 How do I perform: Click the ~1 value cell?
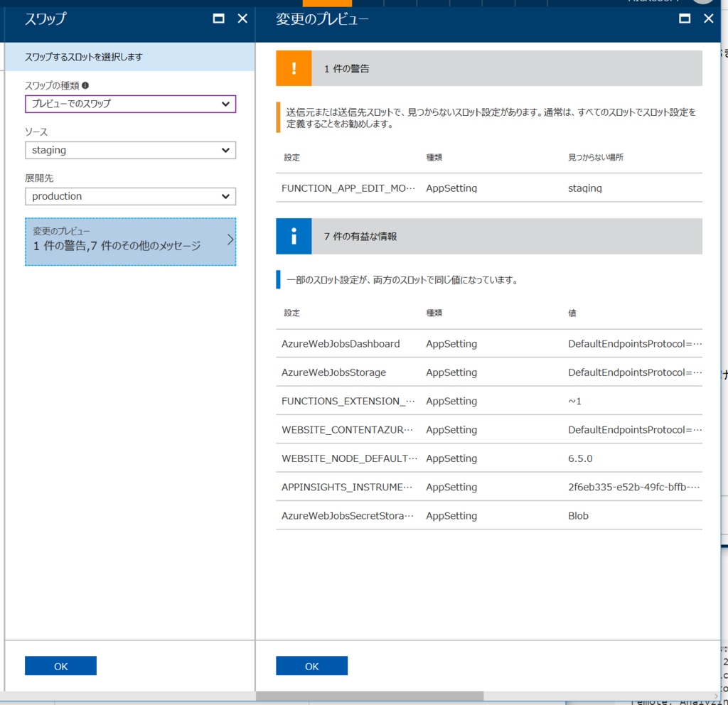click(x=574, y=401)
